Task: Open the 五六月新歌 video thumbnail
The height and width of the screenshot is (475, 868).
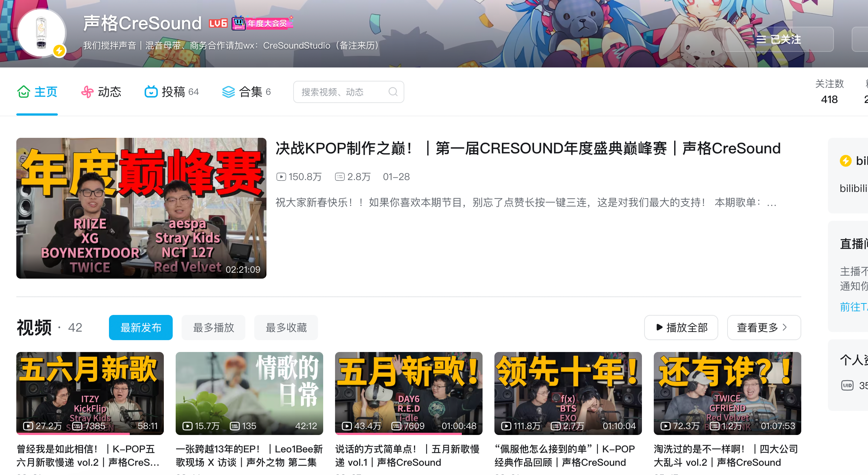Action: 90,393
